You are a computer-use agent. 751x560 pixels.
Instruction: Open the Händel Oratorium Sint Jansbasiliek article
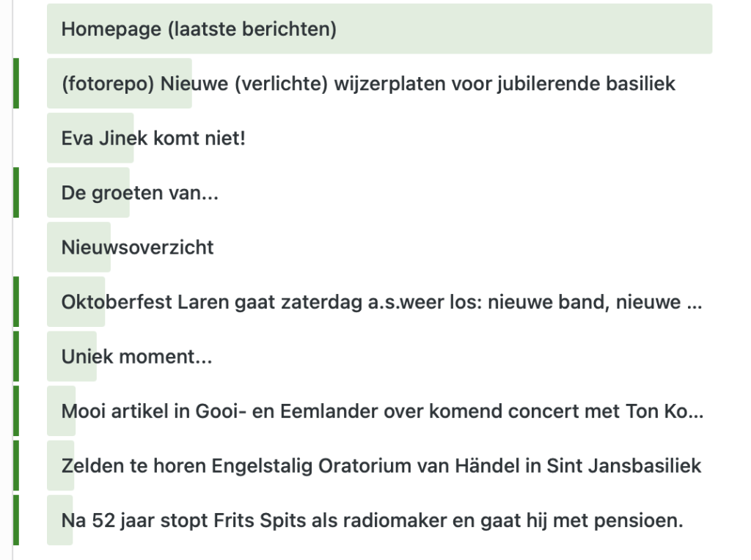[381, 465]
